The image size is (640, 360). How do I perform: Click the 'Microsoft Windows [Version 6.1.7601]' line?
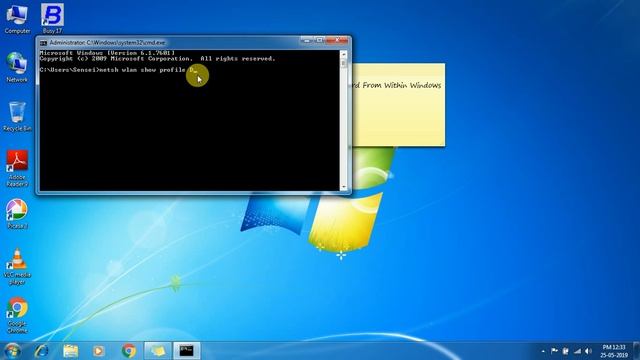click(x=107, y=53)
